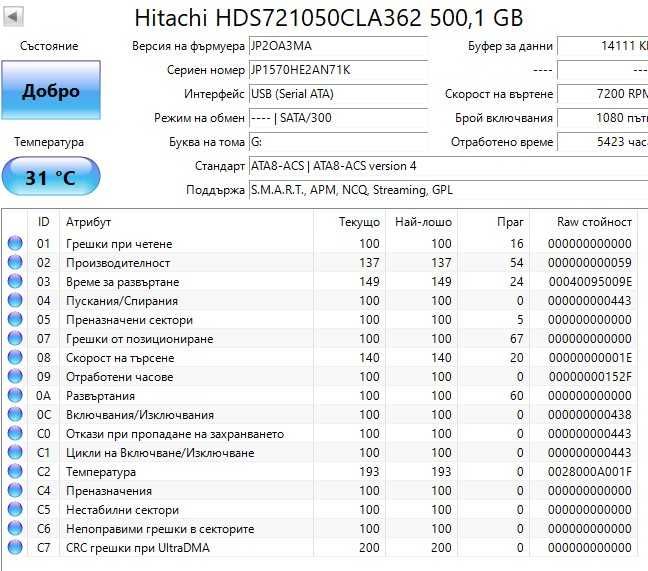
Task: Select status orb for attribute C4
Action: (15, 490)
